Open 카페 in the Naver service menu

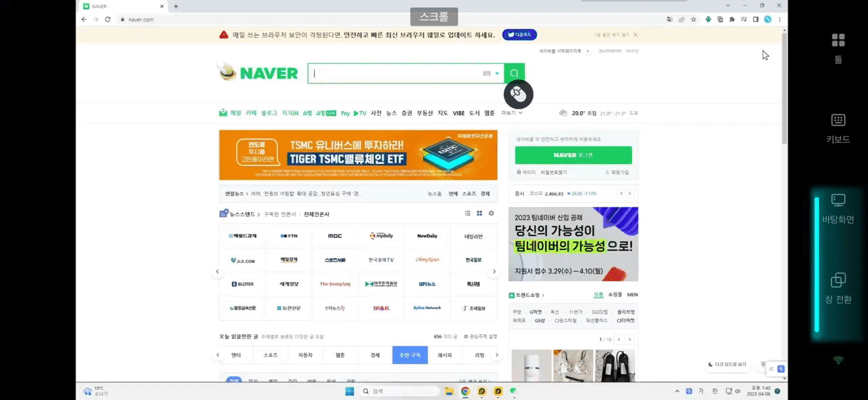pos(251,113)
